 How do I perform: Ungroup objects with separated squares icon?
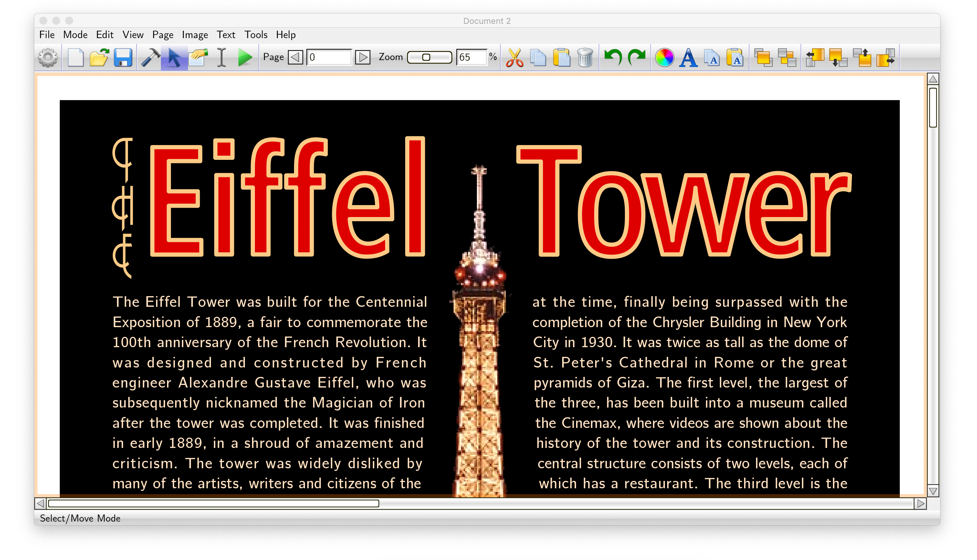click(787, 58)
